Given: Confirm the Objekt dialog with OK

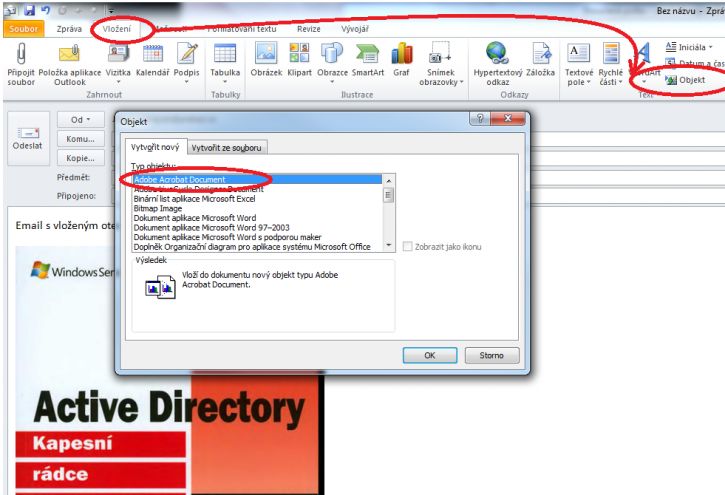Looking at the screenshot, I should pos(430,355).
